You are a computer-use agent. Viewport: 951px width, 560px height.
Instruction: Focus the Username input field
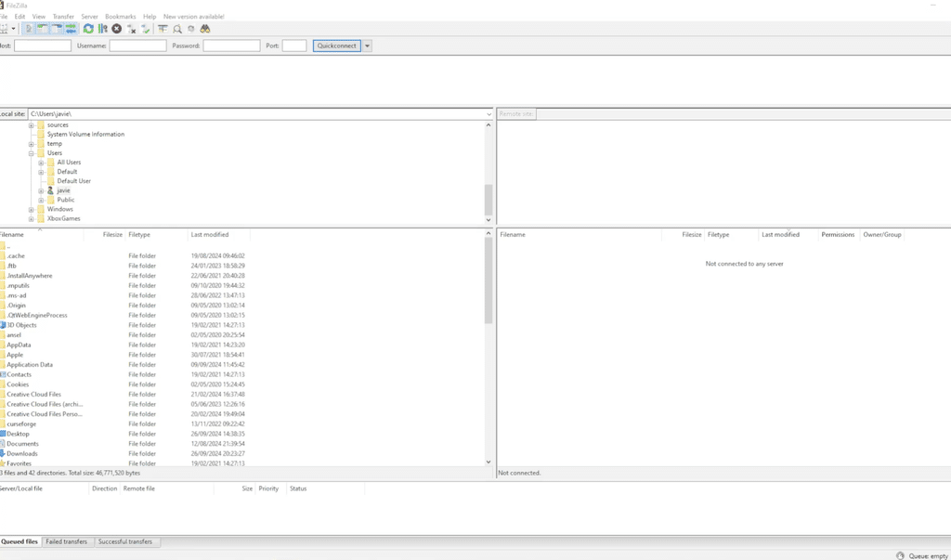point(137,46)
